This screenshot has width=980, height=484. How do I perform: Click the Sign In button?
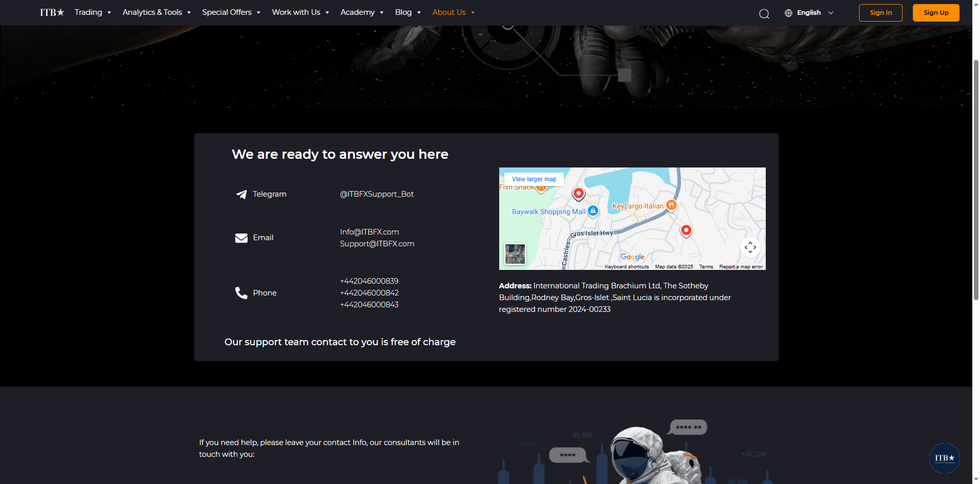click(x=881, y=13)
